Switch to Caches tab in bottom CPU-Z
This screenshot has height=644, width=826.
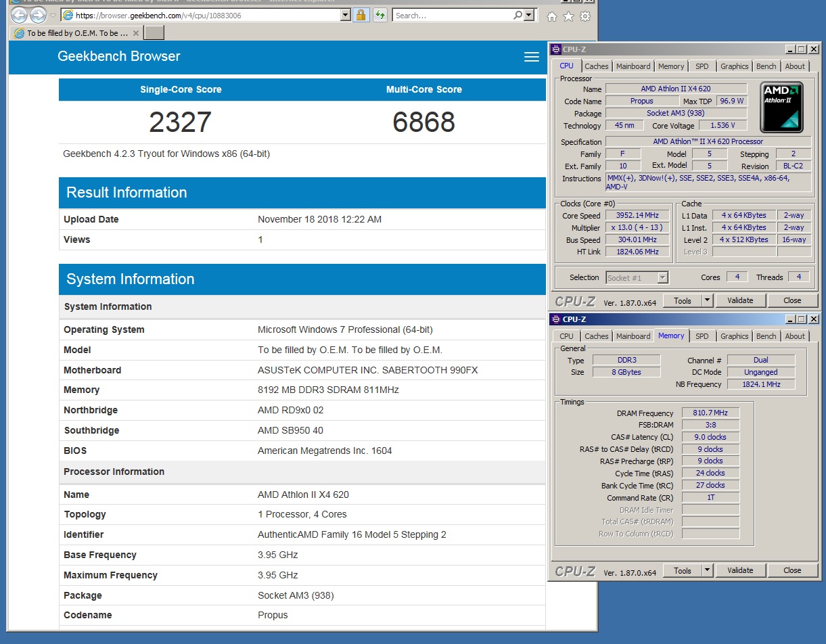tap(597, 336)
